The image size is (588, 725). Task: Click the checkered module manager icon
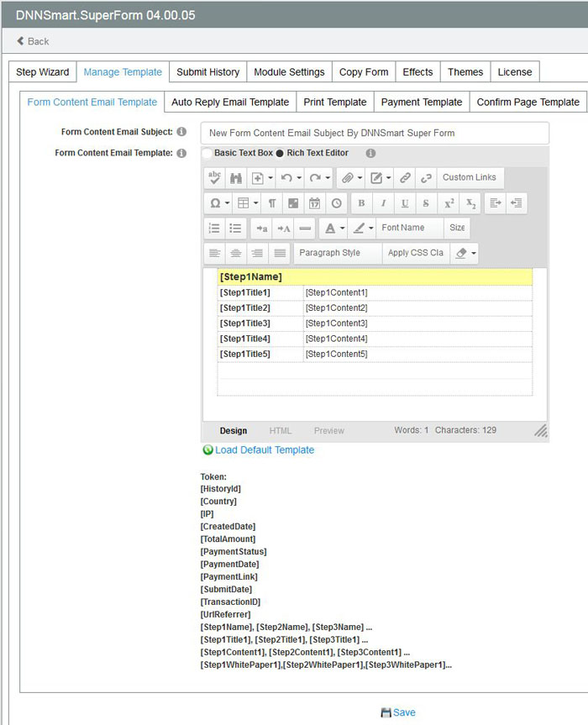293,203
